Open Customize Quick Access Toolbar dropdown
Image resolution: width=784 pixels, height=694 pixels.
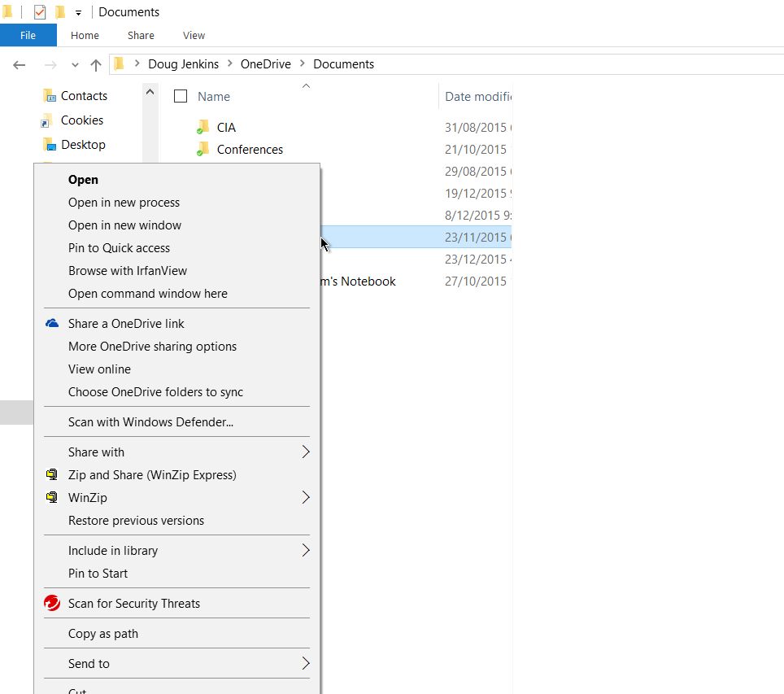point(78,12)
